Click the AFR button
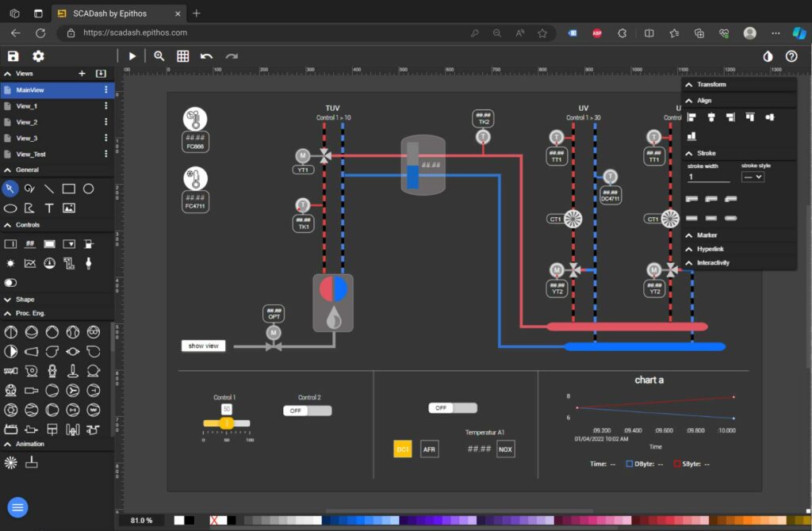Screen dimensions: 812x531 (x=429, y=449)
